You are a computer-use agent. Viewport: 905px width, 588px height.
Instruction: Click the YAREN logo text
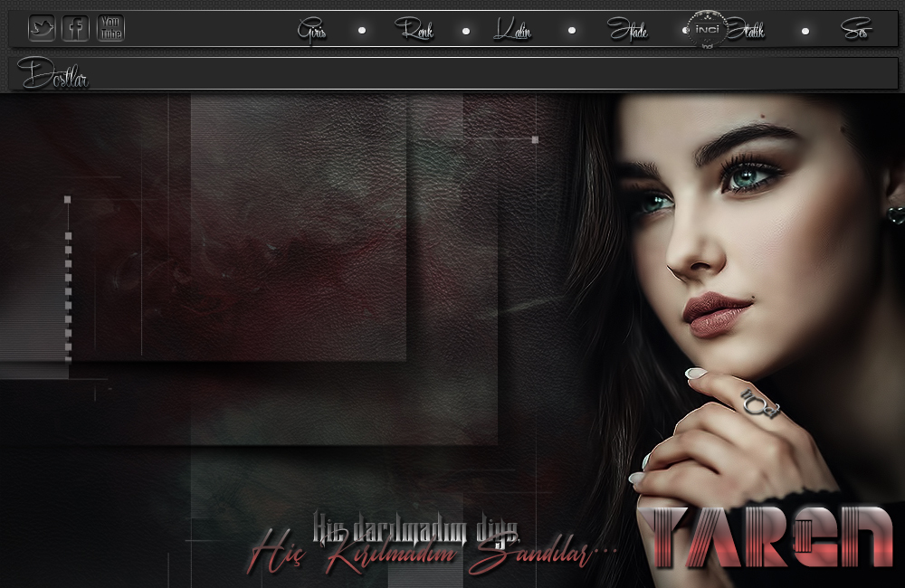(766, 537)
